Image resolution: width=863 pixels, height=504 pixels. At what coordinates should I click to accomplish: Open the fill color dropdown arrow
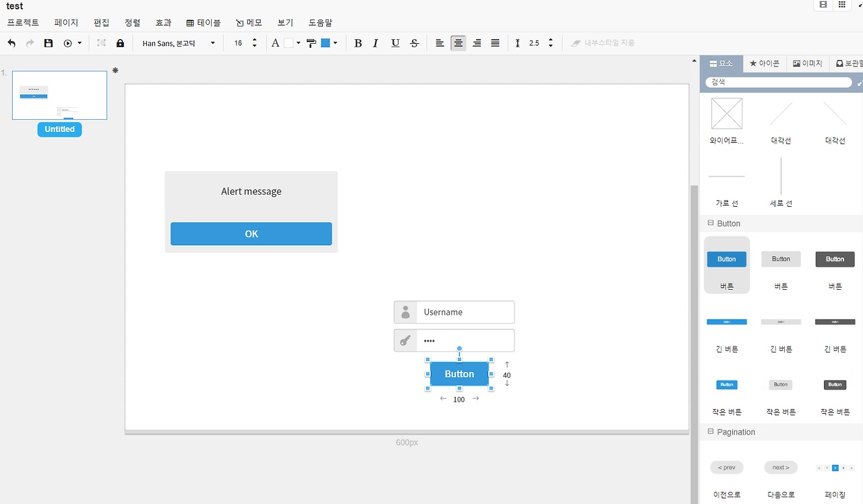(x=335, y=43)
